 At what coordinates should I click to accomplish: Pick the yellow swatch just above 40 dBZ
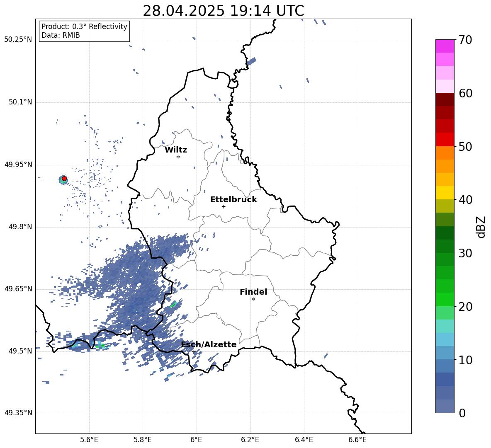(445, 193)
